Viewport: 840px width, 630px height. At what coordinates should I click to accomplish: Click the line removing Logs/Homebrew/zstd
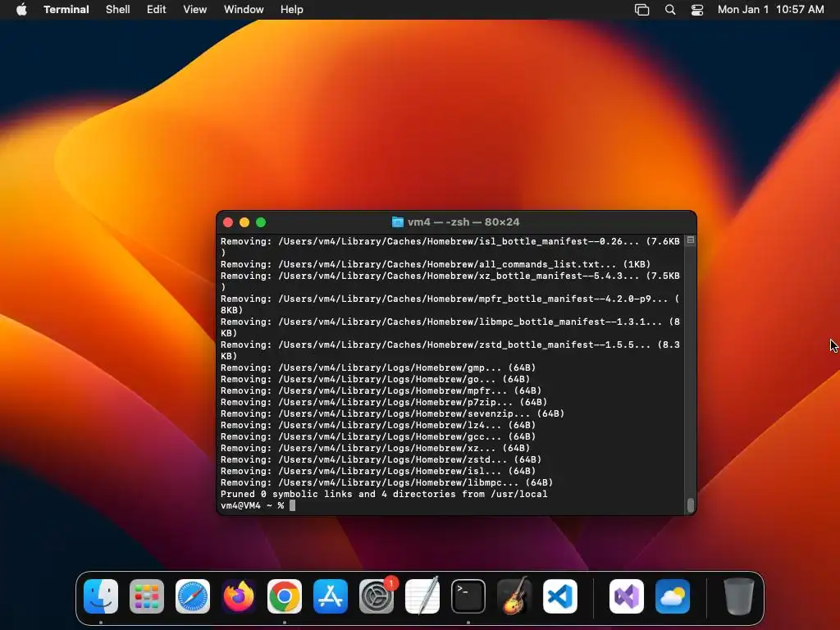click(381, 459)
